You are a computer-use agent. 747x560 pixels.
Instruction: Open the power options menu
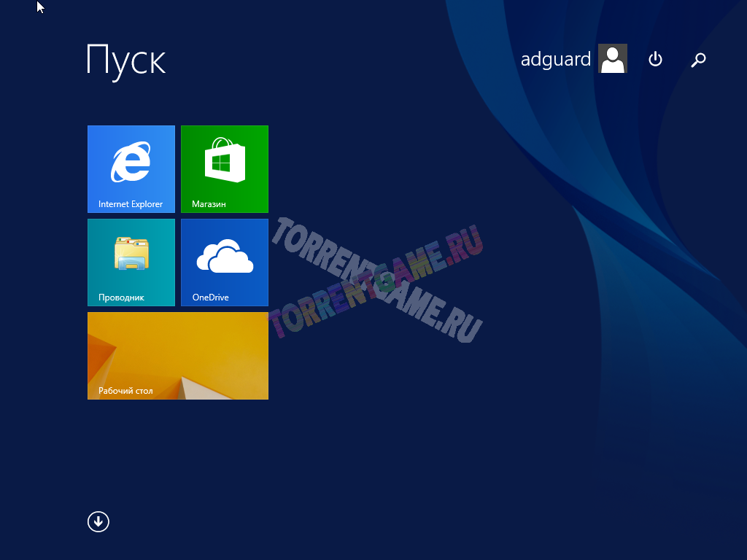coord(655,60)
